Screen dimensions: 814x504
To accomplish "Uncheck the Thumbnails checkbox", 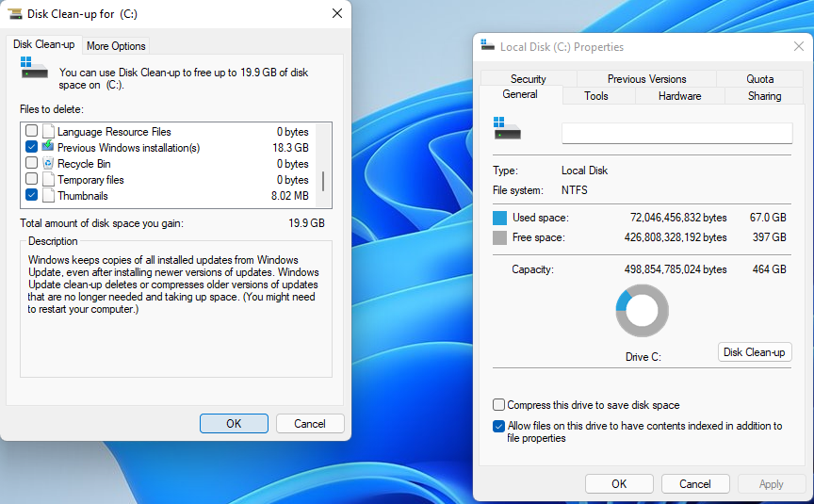I will point(32,195).
